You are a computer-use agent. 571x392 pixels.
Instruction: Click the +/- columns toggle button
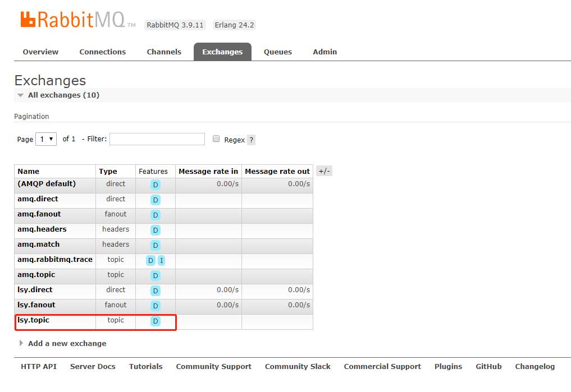point(324,171)
